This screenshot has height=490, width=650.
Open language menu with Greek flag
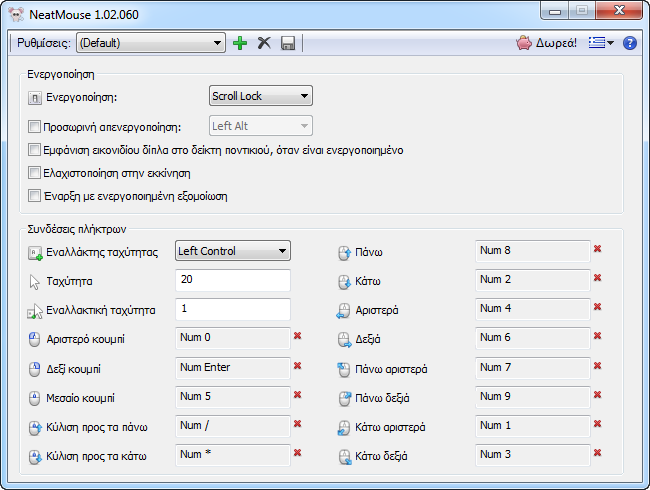(x=601, y=43)
